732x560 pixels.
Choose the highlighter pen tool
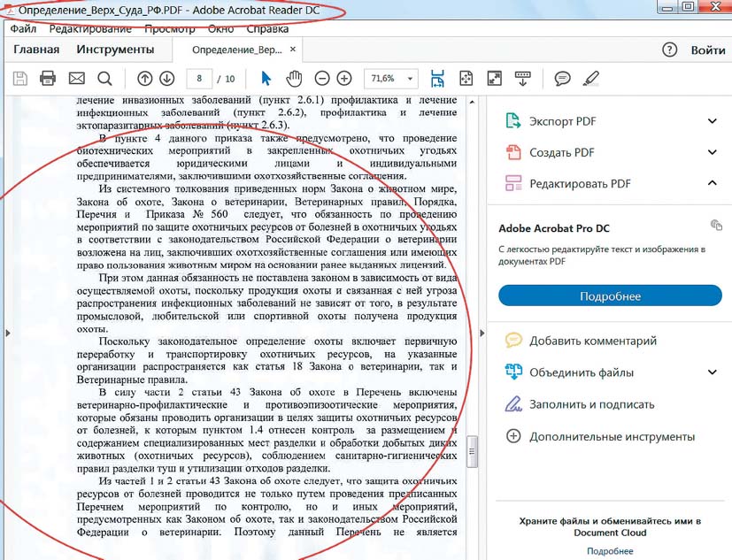coord(591,79)
